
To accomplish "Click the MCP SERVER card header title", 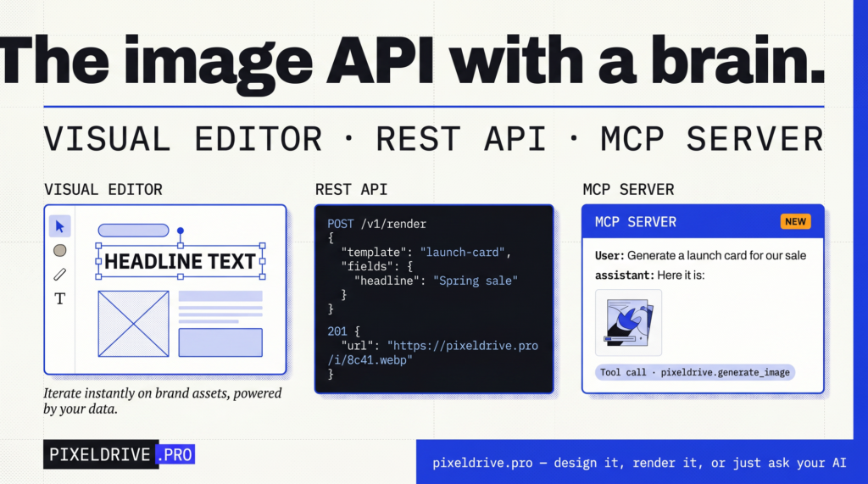I will click(x=636, y=222).
